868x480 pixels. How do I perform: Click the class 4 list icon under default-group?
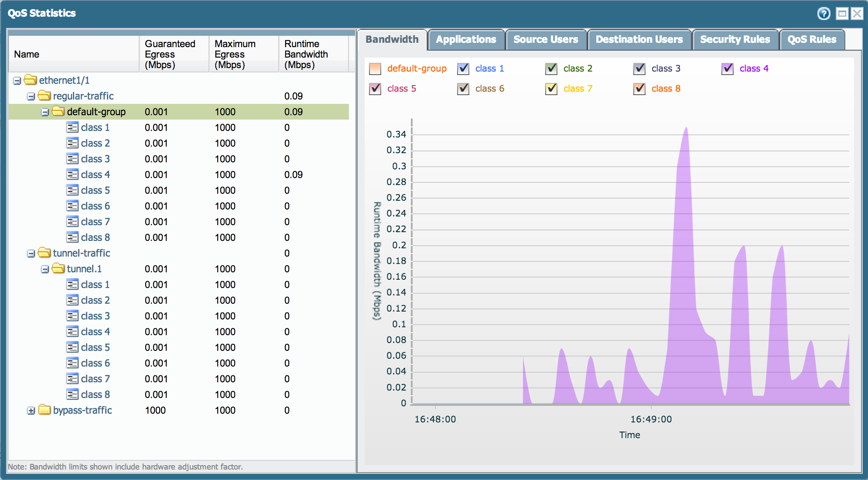point(72,175)
